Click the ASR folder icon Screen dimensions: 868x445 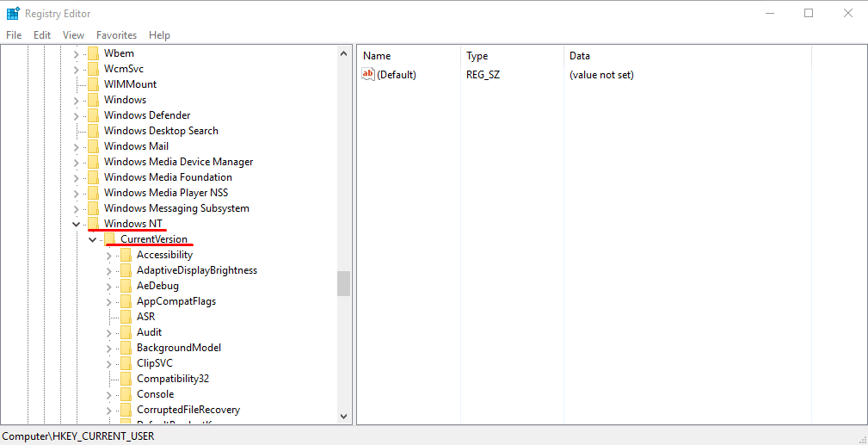click(x=126, y=317)
